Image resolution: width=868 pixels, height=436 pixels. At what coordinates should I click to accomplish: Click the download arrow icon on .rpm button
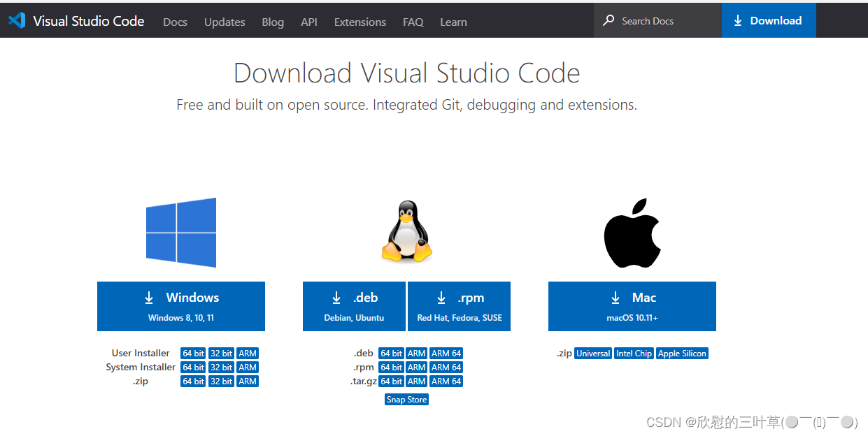tap(441, 298)
